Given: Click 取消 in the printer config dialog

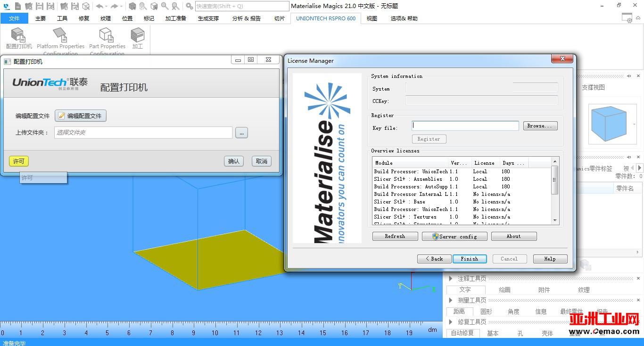Looking at the screenshot, I should (x=262, y=161).
